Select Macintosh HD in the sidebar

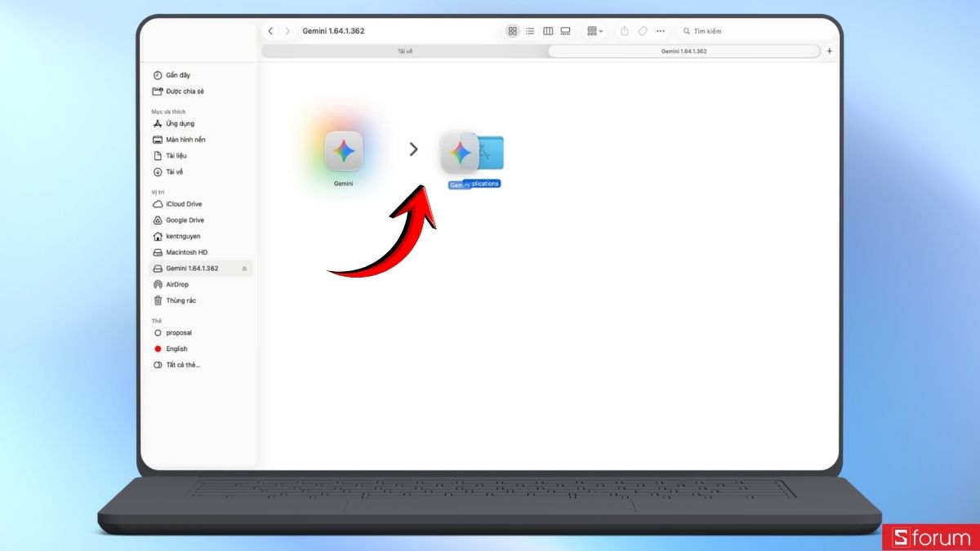pos(202,252)
